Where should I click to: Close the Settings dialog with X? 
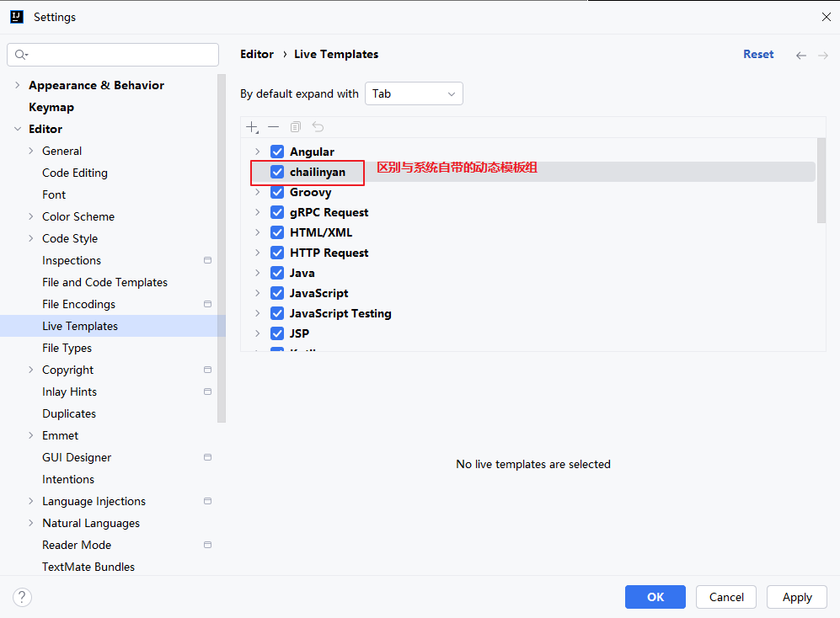click(x=826, y=17)
